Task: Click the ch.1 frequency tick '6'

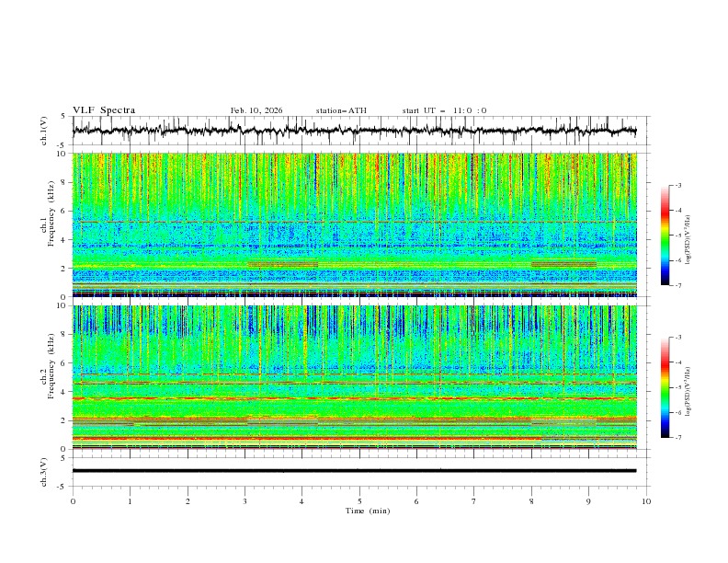Action: [64, 211]
